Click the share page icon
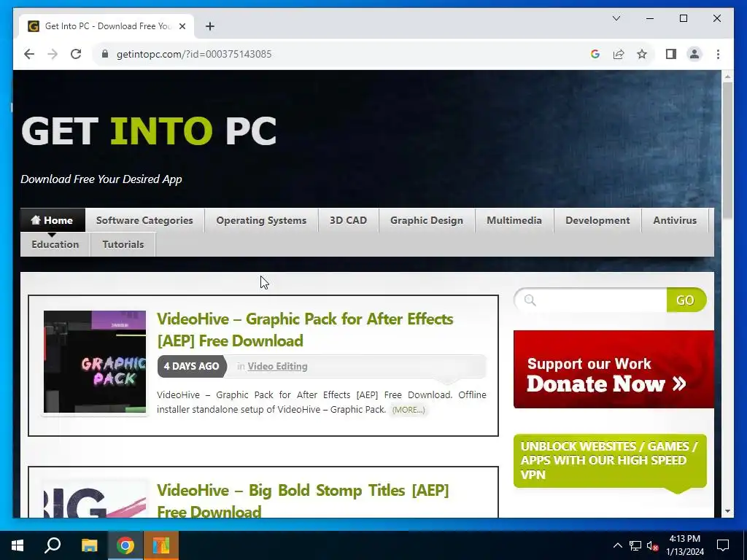 click(619, 54)
